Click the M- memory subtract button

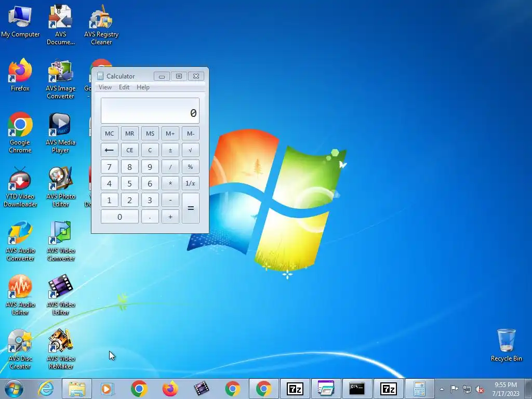point(191,134)
